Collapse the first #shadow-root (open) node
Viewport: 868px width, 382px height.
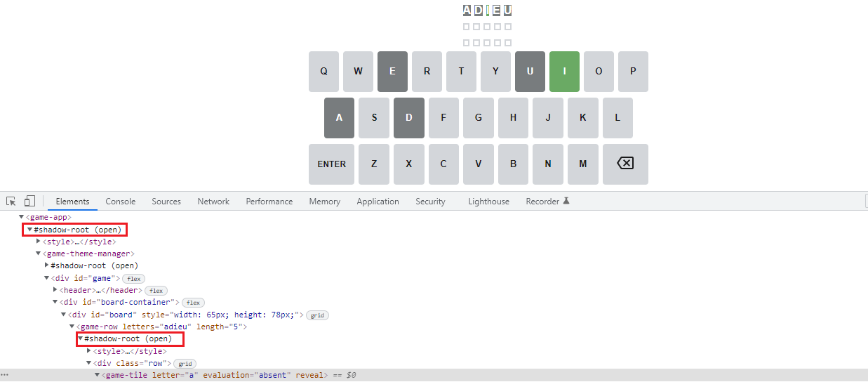click(x=30, y=230)
